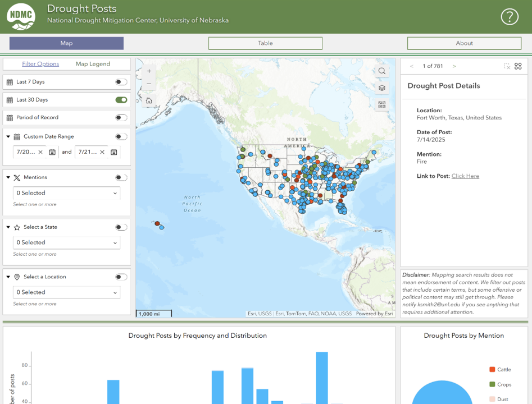Viewport: 532px width, 404px height.
Task: Open the basemap gallery icon
Action: coord(381,105)
